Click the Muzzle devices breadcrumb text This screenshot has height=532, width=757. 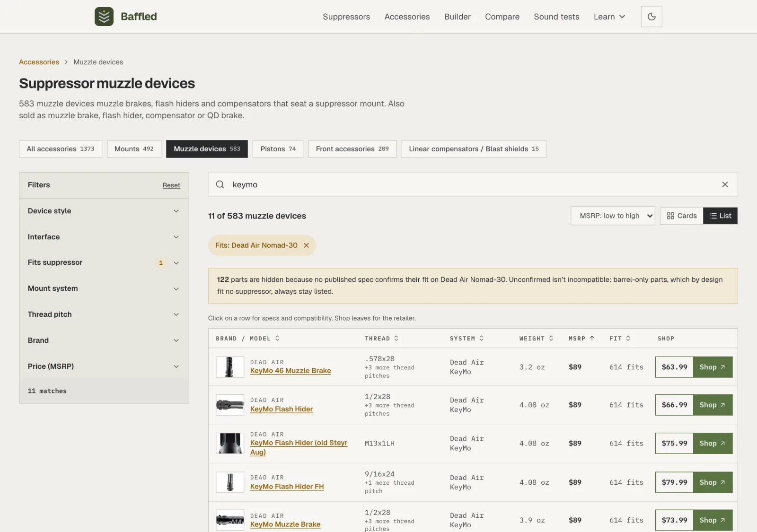click(98, 62)
